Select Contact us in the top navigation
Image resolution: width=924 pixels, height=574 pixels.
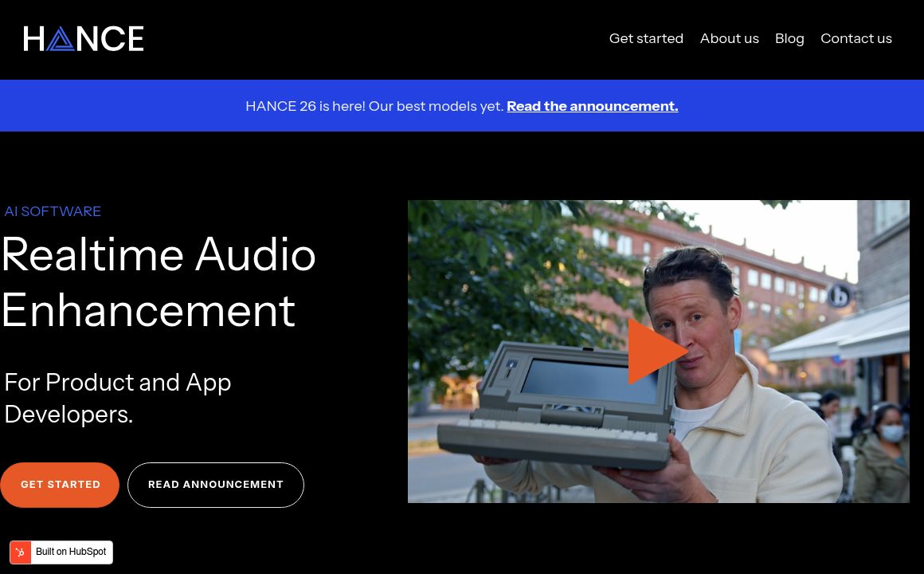855,38
